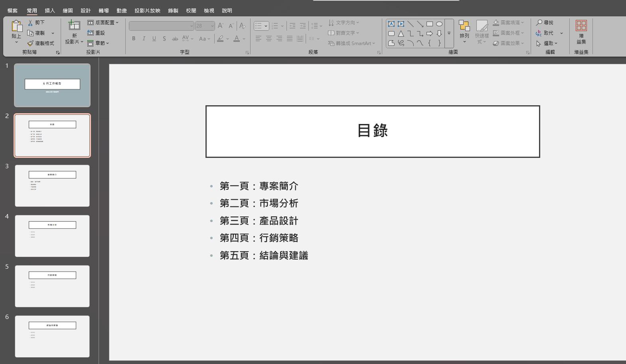This screenshot has width=626, height=364.
Task: Switch to the 校閱 Review tab
Action: click(191, 11)
